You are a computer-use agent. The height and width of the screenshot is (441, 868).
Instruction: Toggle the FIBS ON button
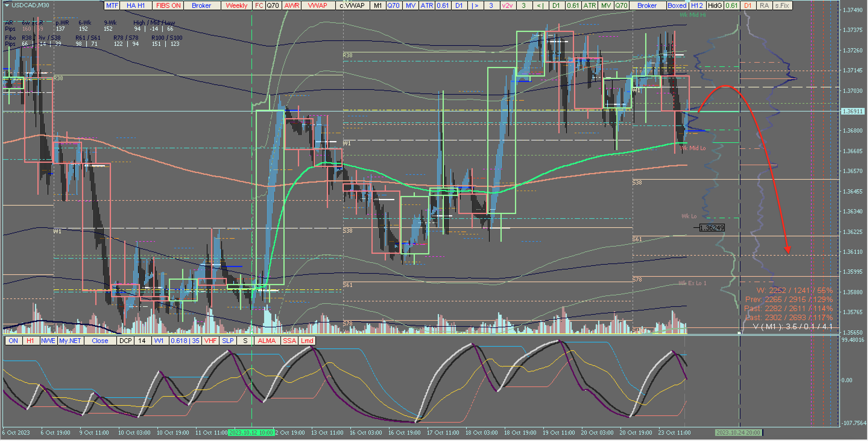168,5
